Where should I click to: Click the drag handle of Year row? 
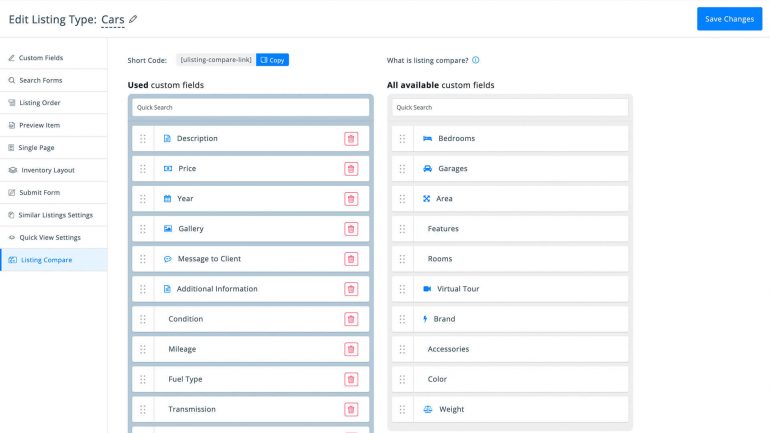point(143,199)
